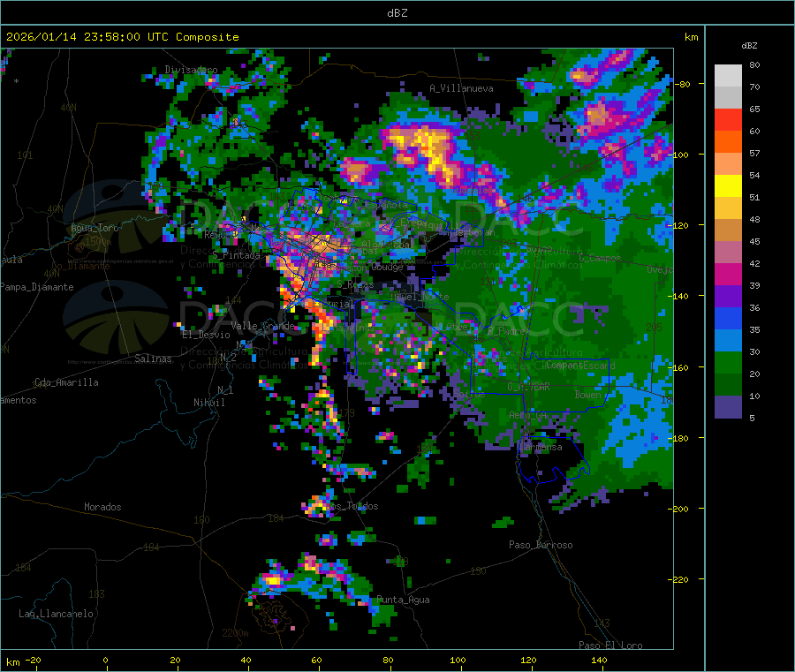Click the Morados map label
The image size is (795, 672).
(102, 507)
